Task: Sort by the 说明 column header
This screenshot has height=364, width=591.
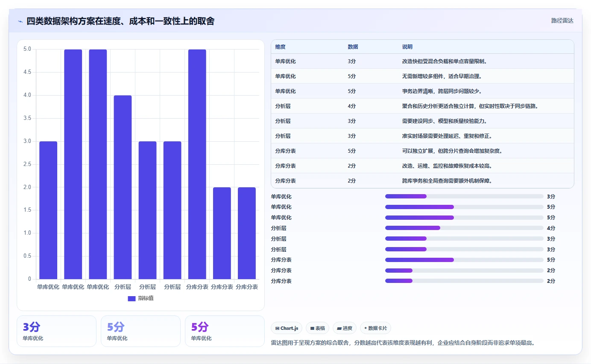Action: tap(407, 47)
